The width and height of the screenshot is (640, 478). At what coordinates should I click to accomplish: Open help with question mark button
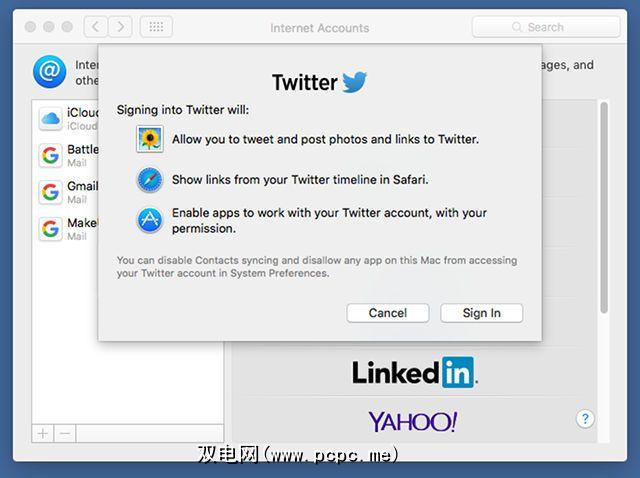[585, 419]
